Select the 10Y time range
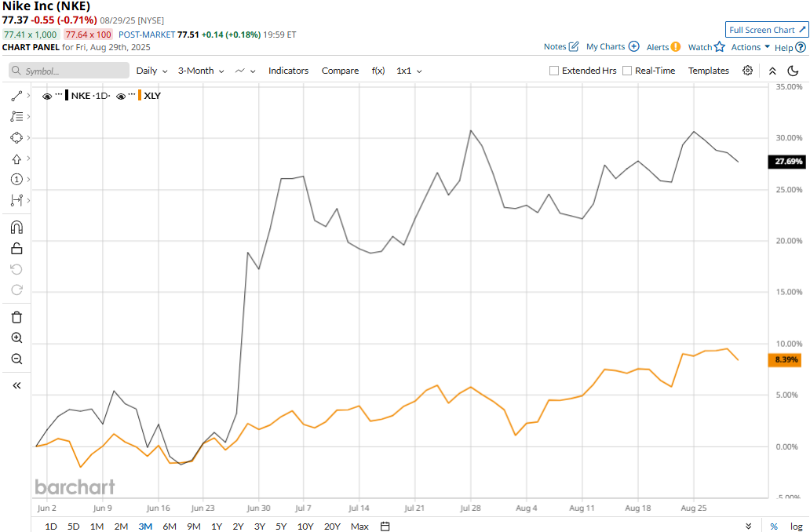 pyautogui.click(x=305, y=527)
